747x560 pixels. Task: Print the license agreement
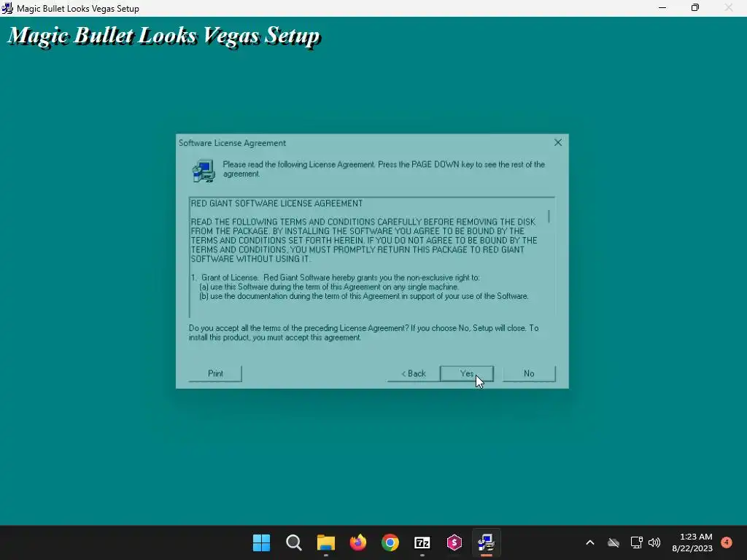tap(215, 373)
